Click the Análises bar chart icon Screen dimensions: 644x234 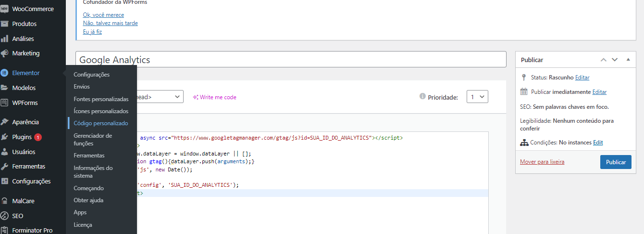click(x=5, y=39)
